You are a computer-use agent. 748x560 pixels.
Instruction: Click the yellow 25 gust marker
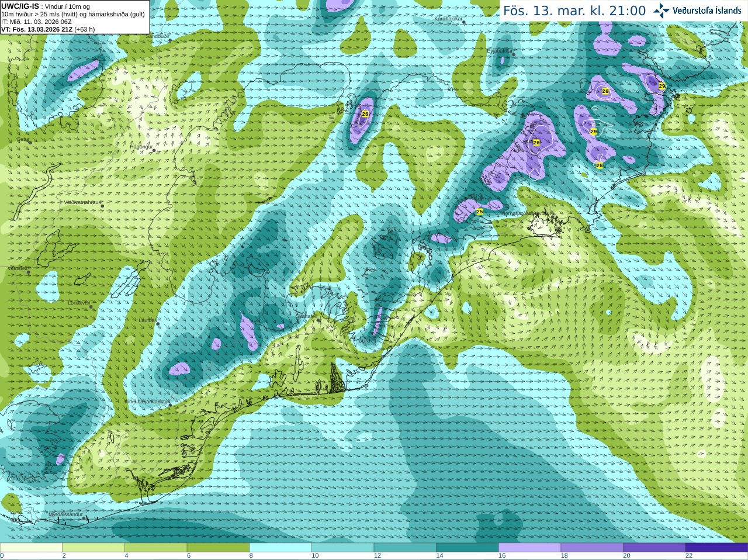(480, 212)
